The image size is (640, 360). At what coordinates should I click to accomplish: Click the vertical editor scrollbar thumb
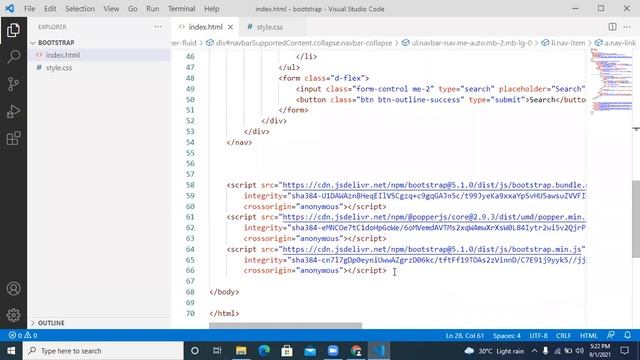636,219
